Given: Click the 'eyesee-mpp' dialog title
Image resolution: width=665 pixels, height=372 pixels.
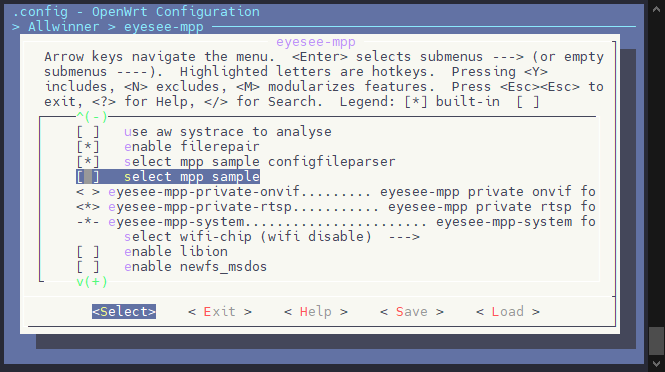Looking at the screenshot, I should click(316, 42).
